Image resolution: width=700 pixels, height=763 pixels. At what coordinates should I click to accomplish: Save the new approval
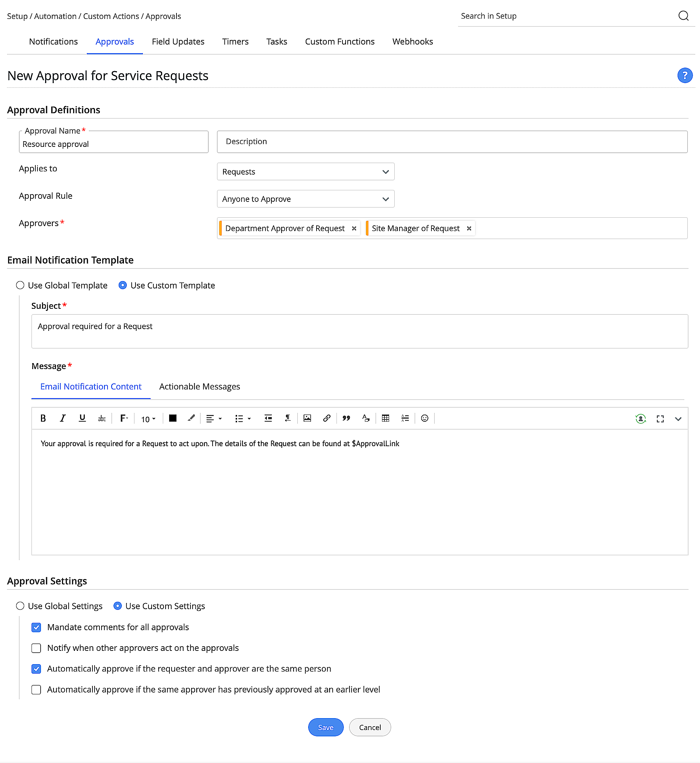coord(325,727)
